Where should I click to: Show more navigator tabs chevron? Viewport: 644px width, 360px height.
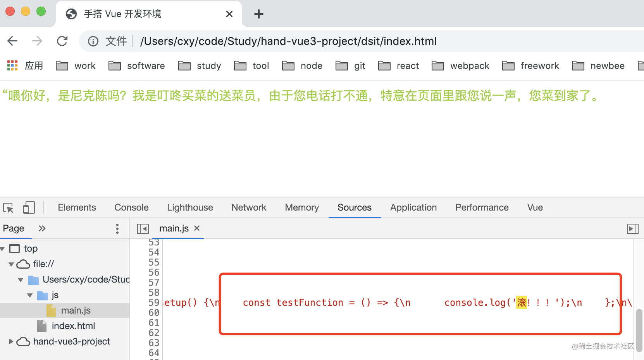click(x=42, y=228)
